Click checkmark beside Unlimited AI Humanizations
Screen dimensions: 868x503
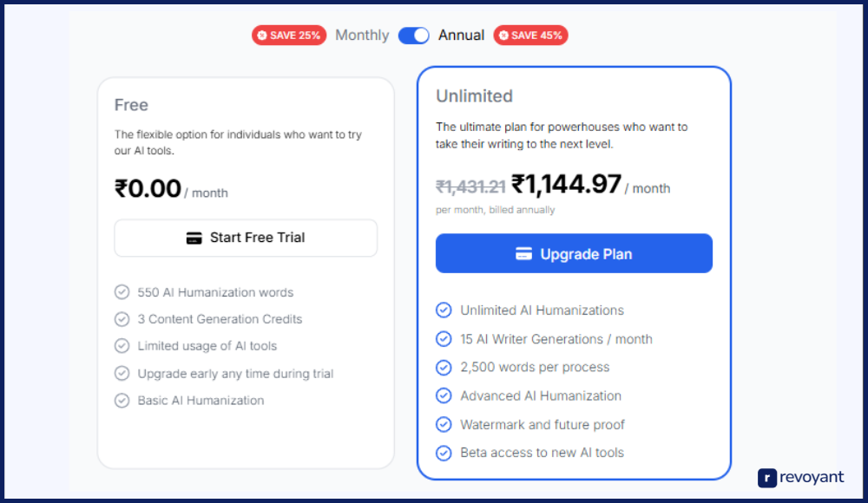[x=444, y=310]
